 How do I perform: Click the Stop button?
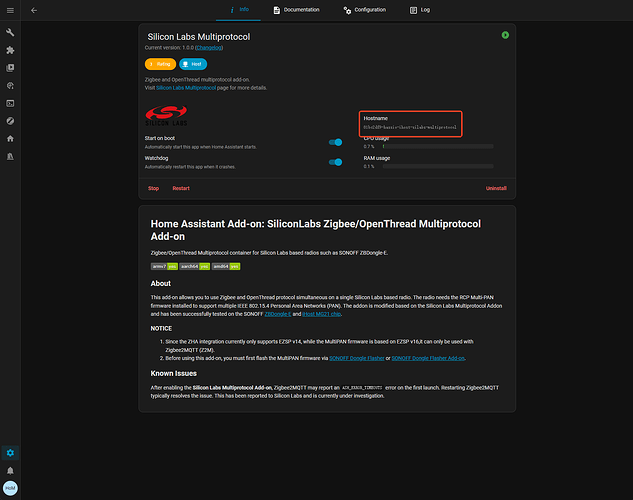pyautogui.click(x=153, y=188)
